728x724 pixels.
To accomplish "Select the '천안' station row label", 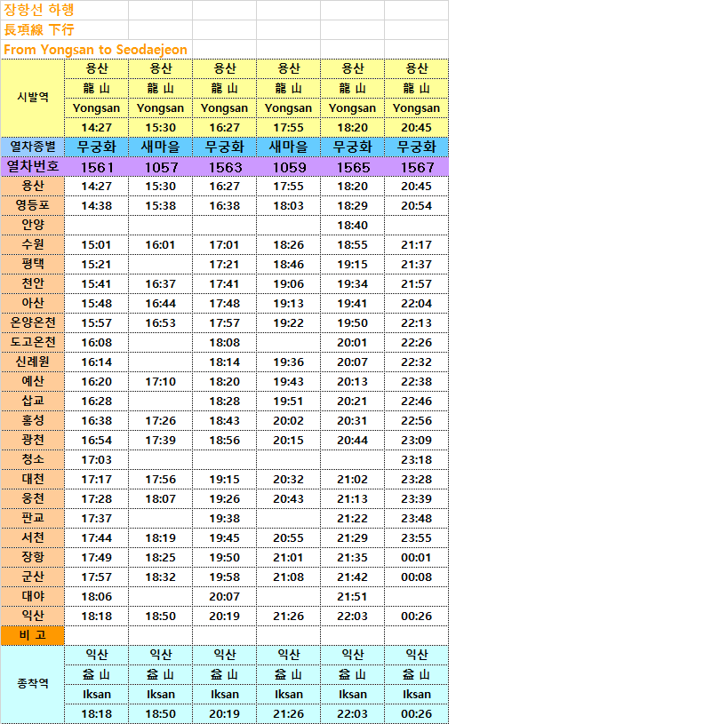I will click(x=33, y=283).
